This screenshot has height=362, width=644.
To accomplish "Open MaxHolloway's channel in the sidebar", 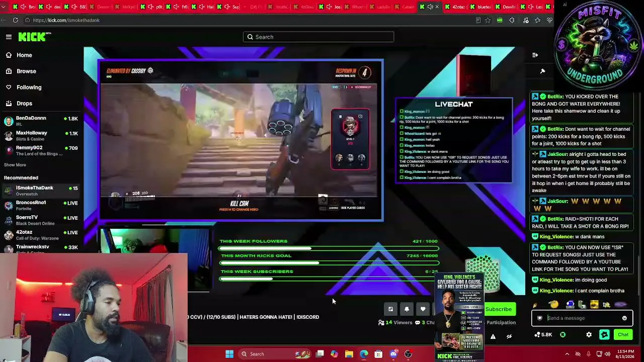I will [x=41, y=136].
